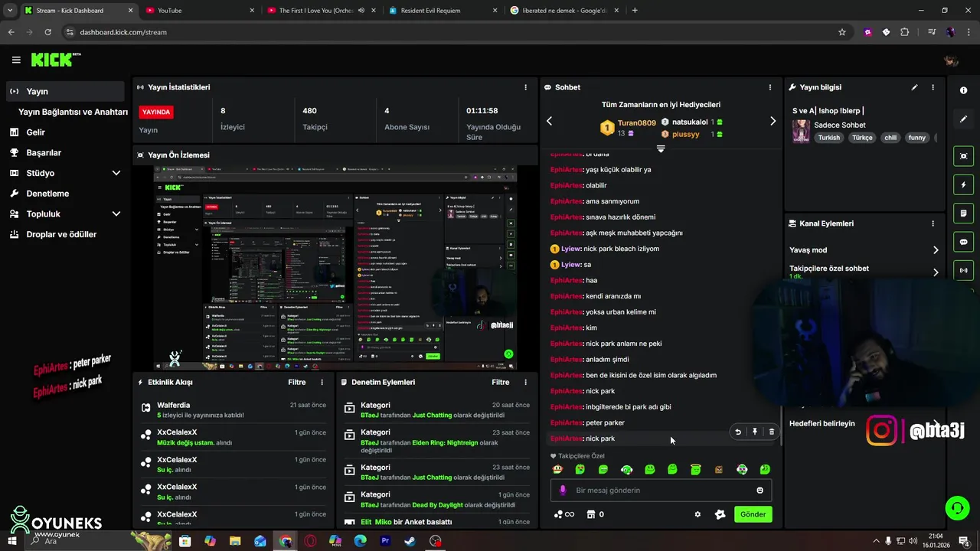Switch to the YouTube browser tab
980x551 pixels.
click(x=199, y=11)
